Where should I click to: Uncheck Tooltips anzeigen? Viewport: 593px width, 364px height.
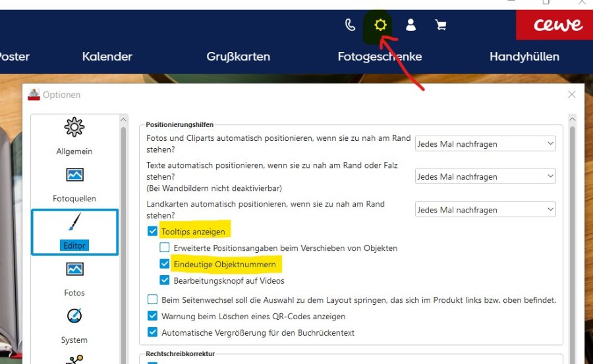(152, 231)
